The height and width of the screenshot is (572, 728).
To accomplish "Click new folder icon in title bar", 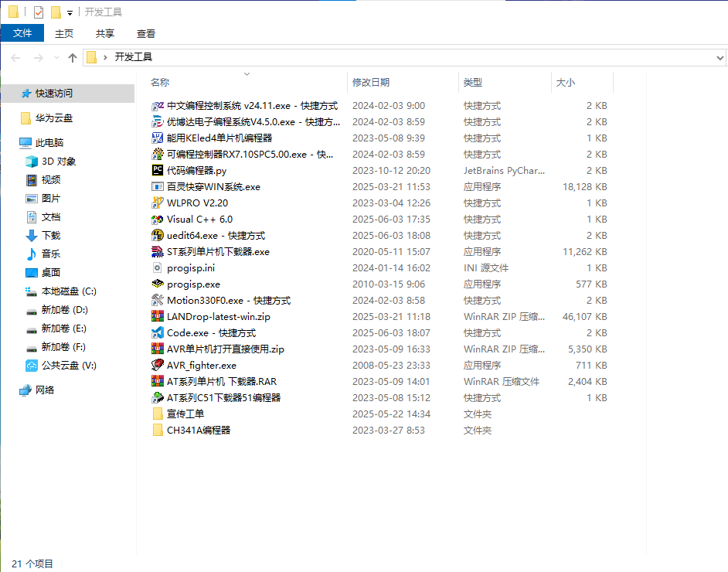I will pos(56,12).
